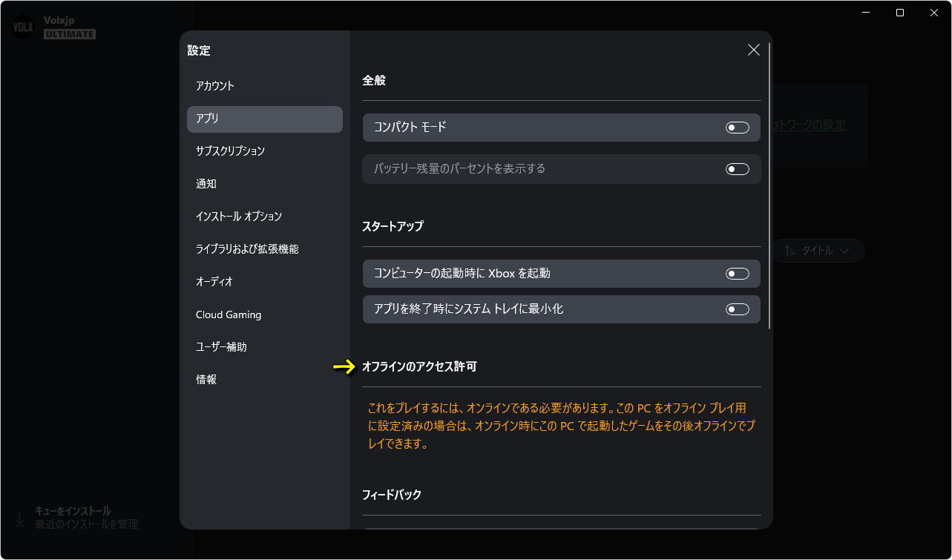Select インストール オプション in the sidebar

(x=264, y=217)
